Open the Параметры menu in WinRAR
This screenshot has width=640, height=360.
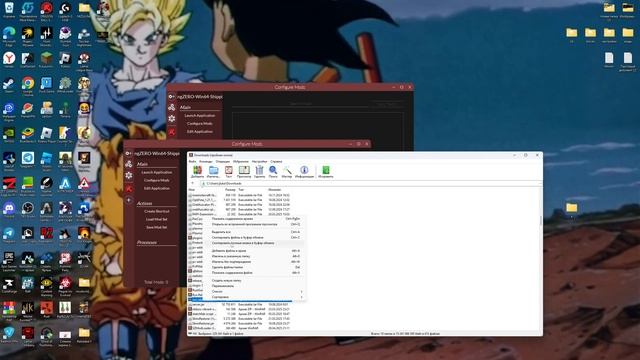(x=259, y=162)
